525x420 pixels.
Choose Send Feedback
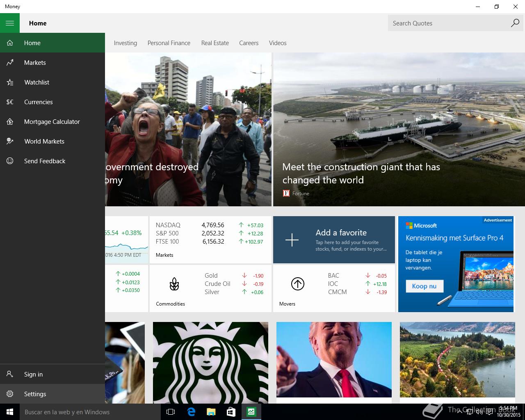click(52, 161)
